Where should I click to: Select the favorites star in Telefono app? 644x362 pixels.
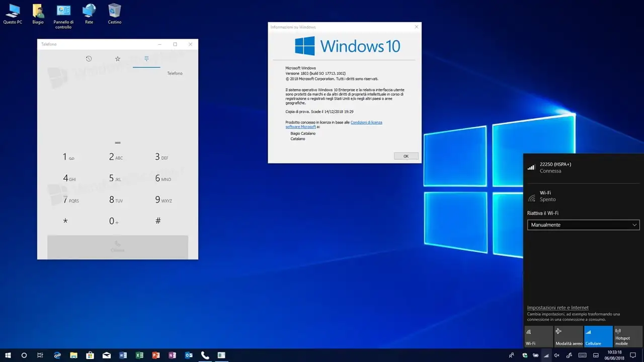tap(117, 59)
